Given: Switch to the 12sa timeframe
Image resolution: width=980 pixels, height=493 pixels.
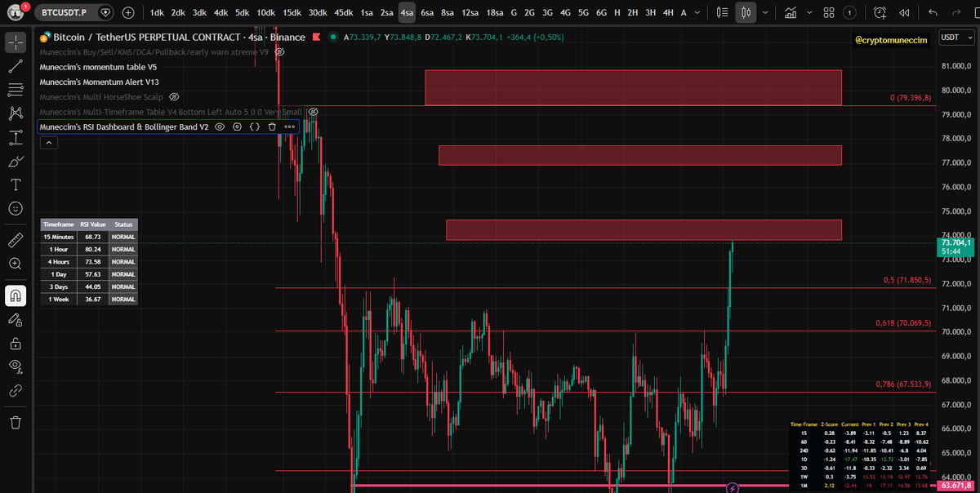Looking at the screenshot, I should 470,13.
